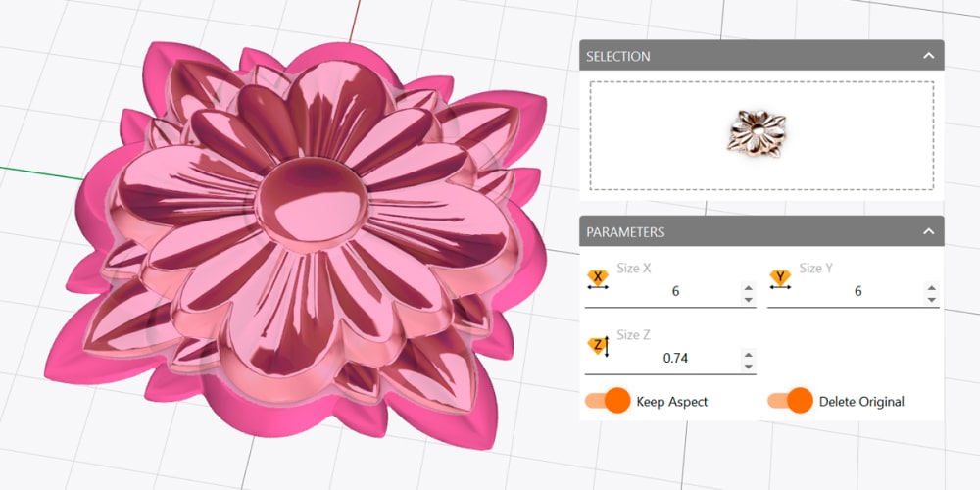Screen dimensions: 980x490
Task: Decrease Size X with the down arrow
Action: (x=749, y=298)
